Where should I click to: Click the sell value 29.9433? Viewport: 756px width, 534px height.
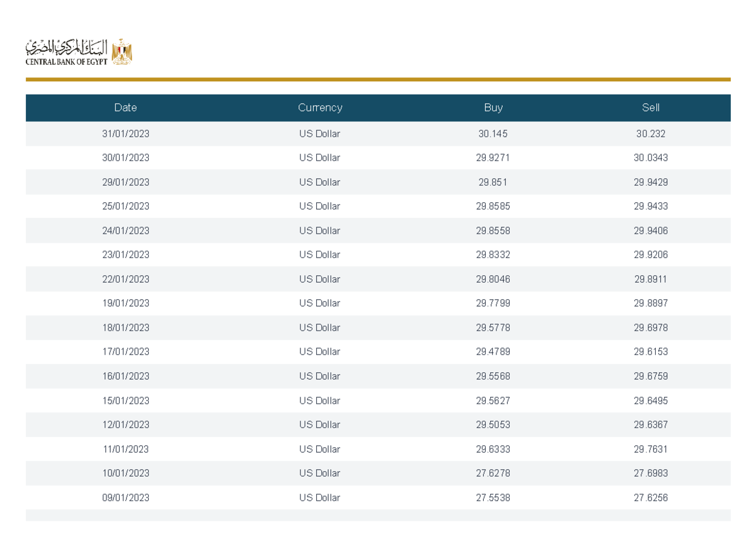(x=651, y=207)
